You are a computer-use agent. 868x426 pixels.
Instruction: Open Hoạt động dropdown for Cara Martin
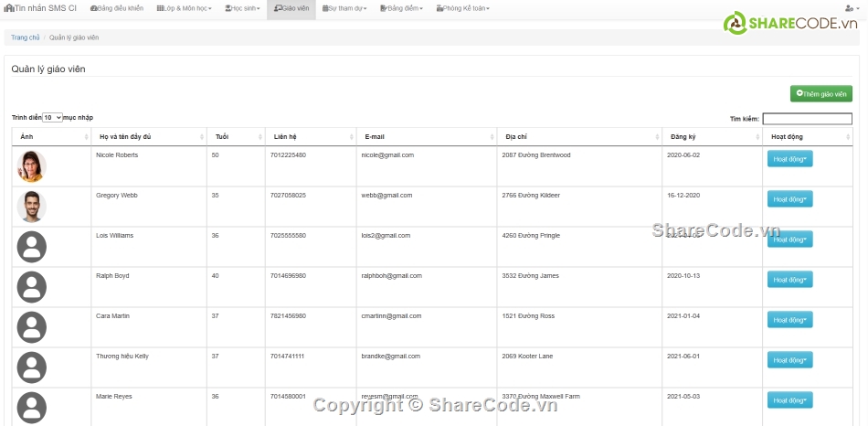click(x=789, y=320)
